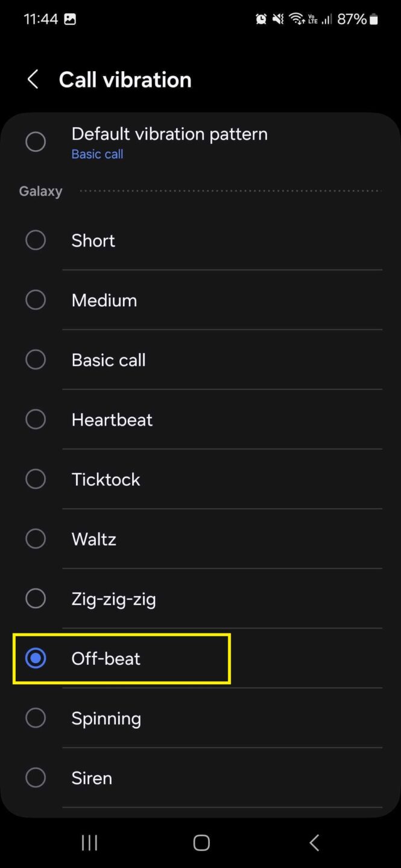Select the Default vibration pattern radio button
401x868 pixels.
click(36, 142)
